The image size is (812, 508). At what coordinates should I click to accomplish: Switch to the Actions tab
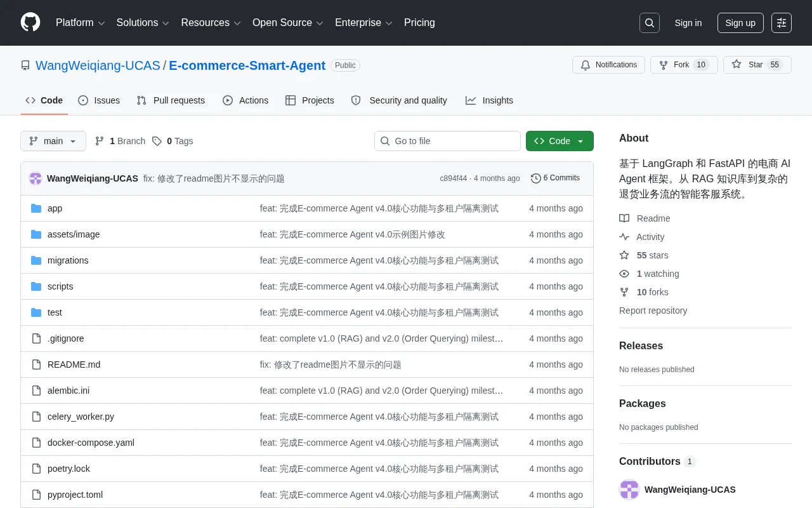tap(246, 100)
